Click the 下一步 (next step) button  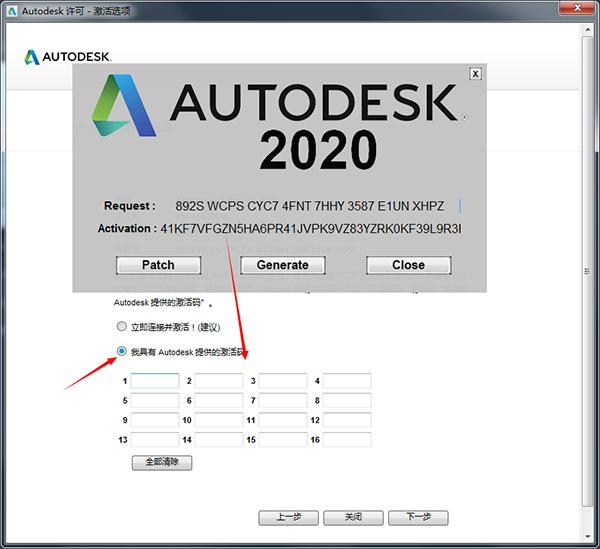tap(418, 518)
